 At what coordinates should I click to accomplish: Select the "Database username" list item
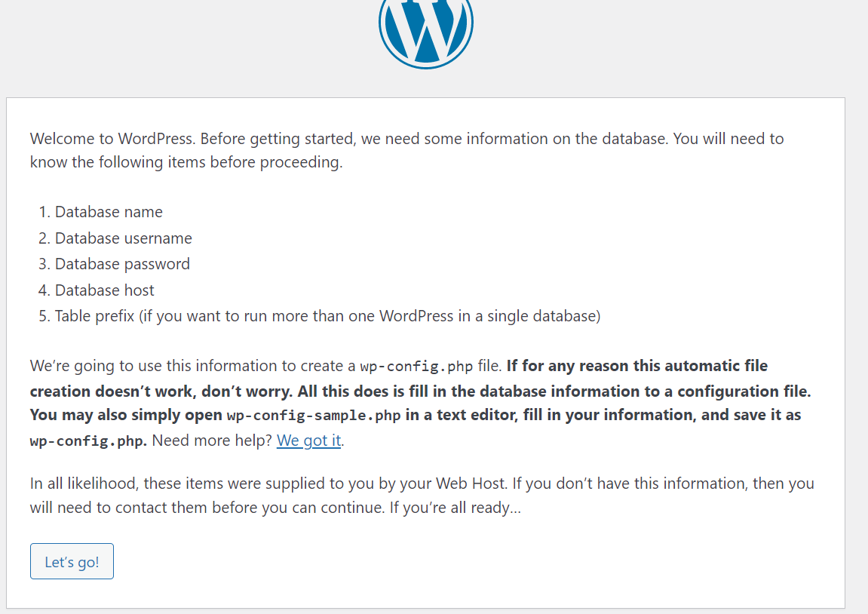click(123, 238)
